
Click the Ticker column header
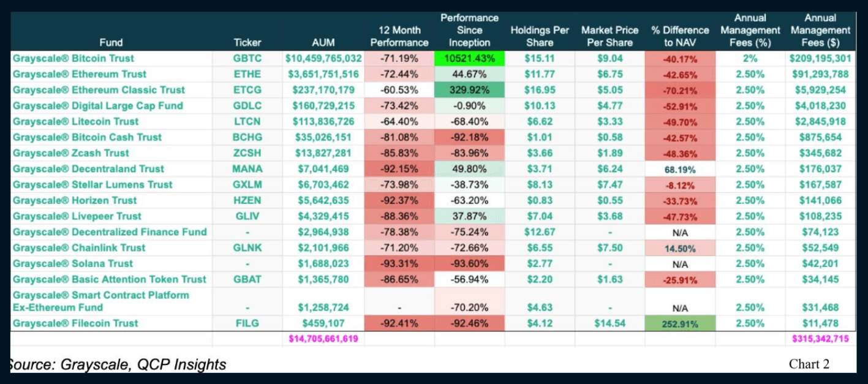(247, 43)
